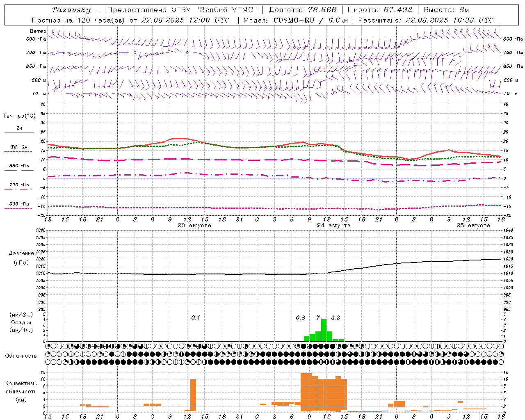Click the "Облачность" cloudiness row label
This screenshot has height=420, width=525.
(21, 356)
